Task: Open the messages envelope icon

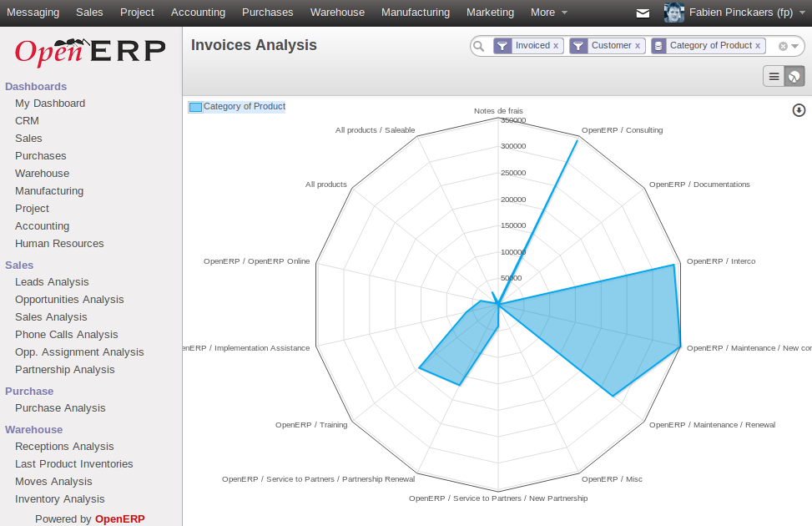Action: [643, 13]
